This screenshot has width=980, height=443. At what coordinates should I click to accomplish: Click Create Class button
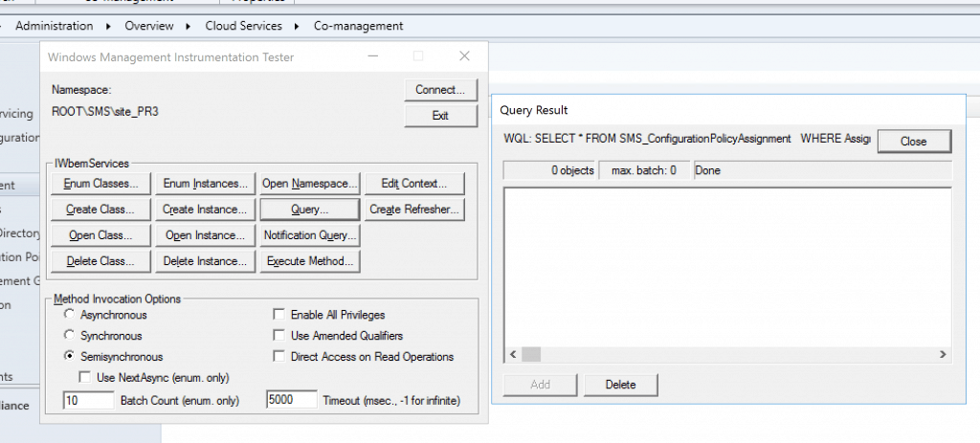pos(100,210)
